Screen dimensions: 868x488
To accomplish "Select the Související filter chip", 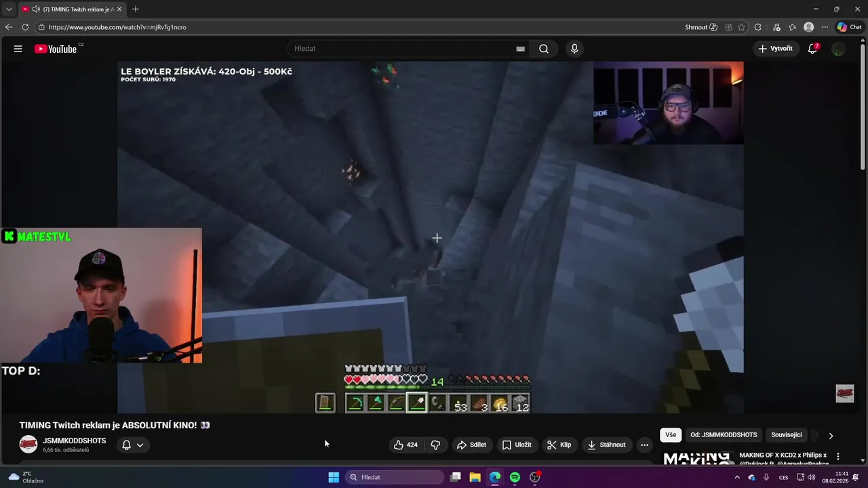I will (787, 435).
